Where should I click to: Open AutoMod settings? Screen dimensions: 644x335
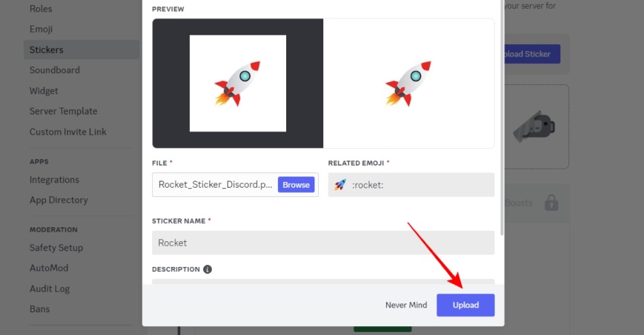coord(49,268)
